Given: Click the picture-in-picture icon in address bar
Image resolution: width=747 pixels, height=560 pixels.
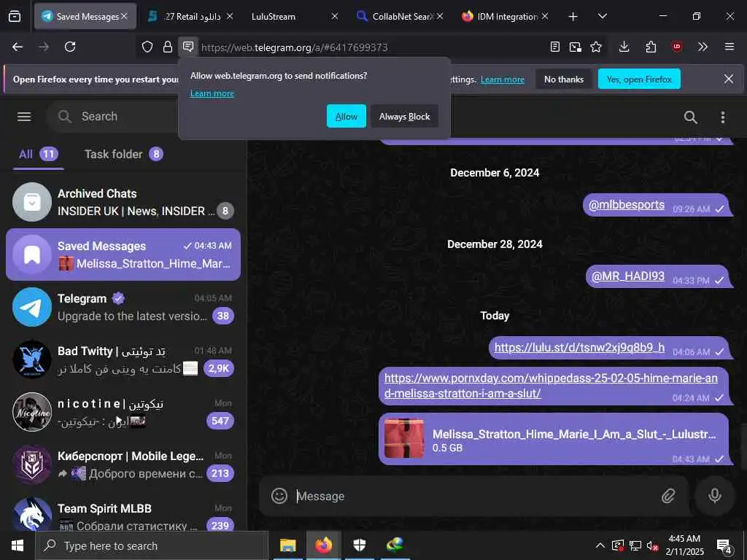Looking at the screenshot, I should (x=575, y=47).
